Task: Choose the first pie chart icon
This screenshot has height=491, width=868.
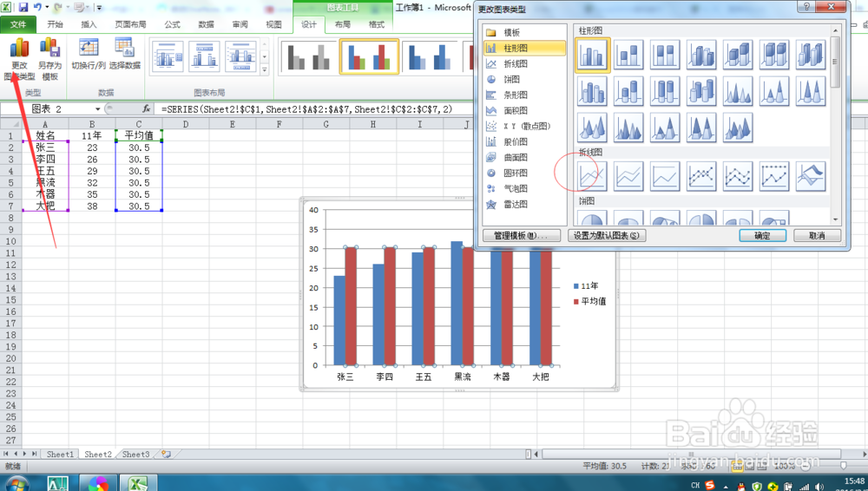Action: click(x=592, y=217)
